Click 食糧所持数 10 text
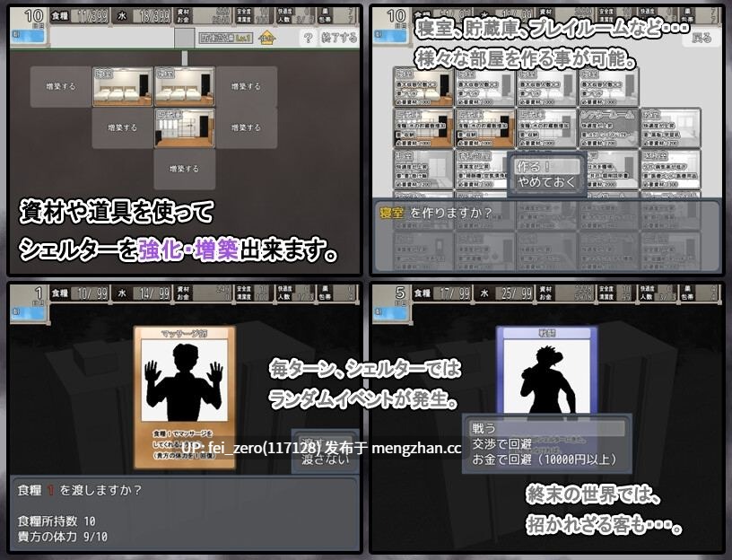Image resolution: width=732 pixels, height=560 pixels. click(57, 521)
